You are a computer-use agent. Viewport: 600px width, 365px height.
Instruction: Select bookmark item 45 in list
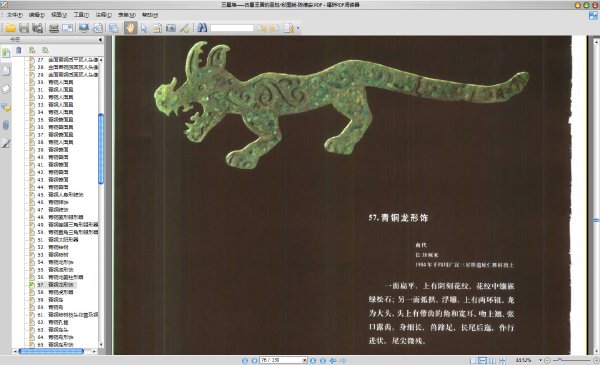pos(60,195)
